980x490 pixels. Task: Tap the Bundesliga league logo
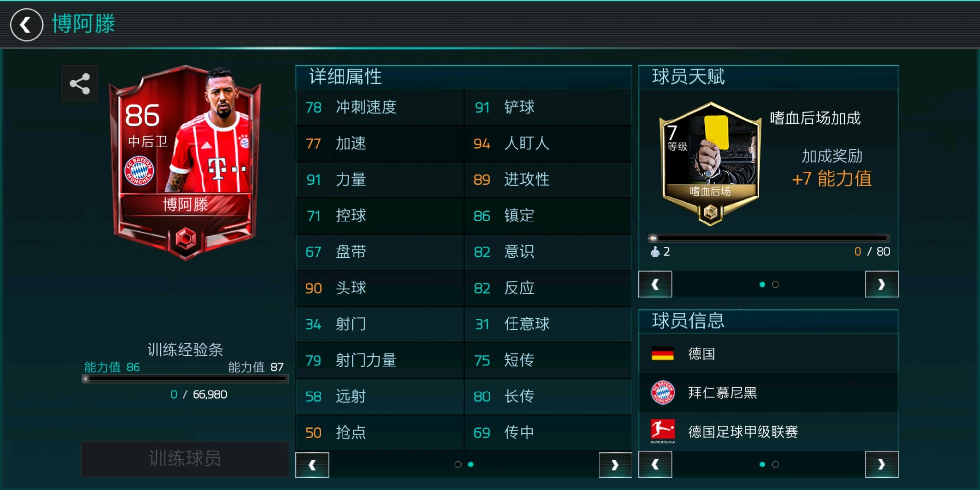click(662, 431)
